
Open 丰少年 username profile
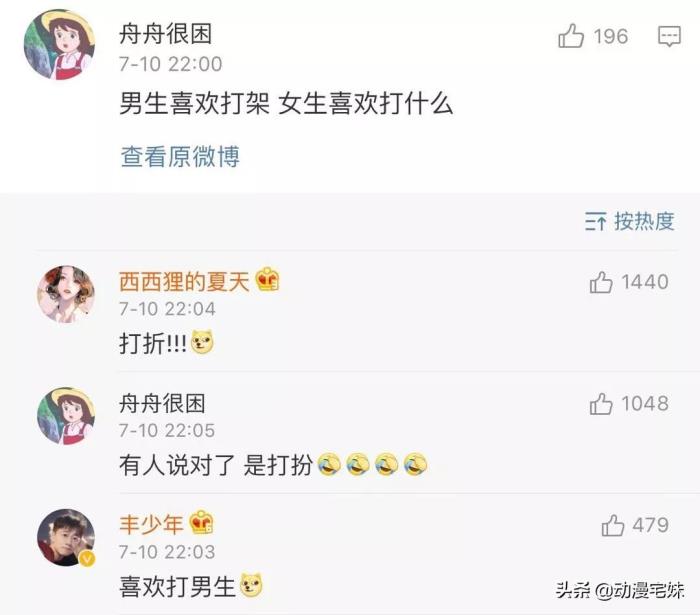pos(151,525)
